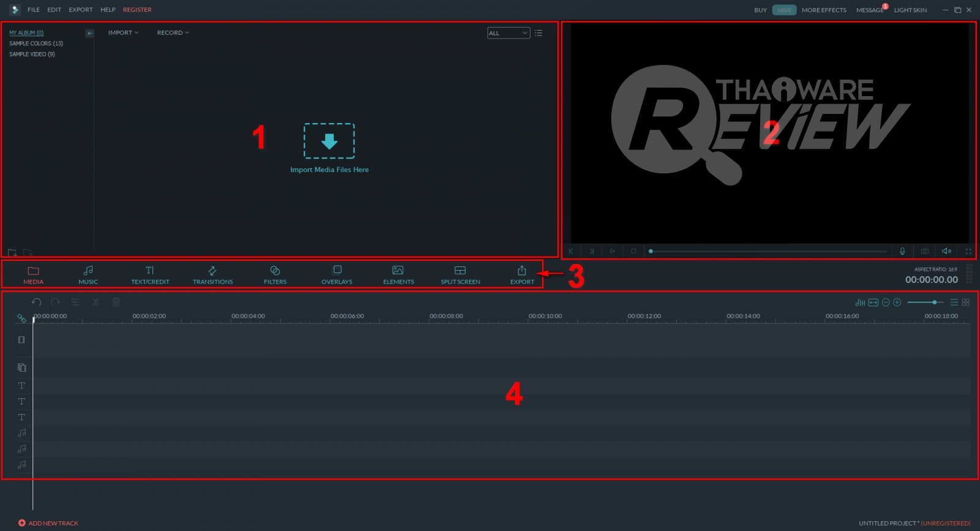The width and height of the screenshot is (980, 531).
Task: Collapse the album list with the back arrow
Action: pos(89,34)
